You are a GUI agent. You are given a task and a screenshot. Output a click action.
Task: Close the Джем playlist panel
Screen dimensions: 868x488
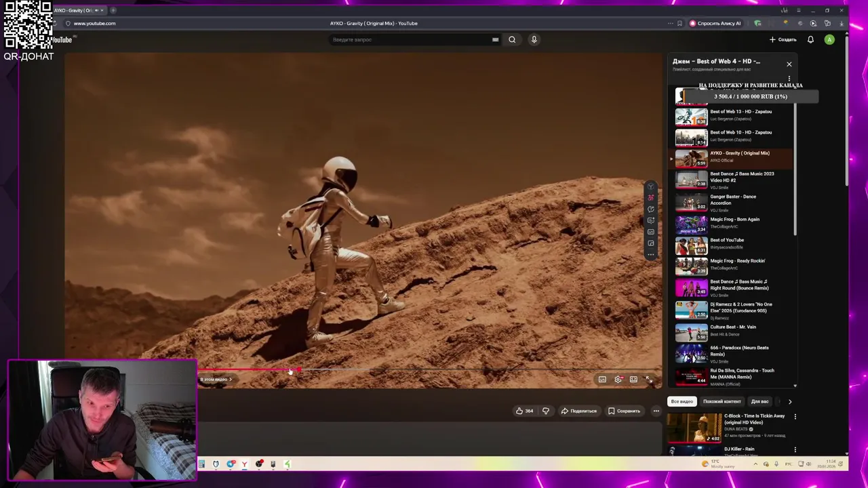(x=789, y=64)
